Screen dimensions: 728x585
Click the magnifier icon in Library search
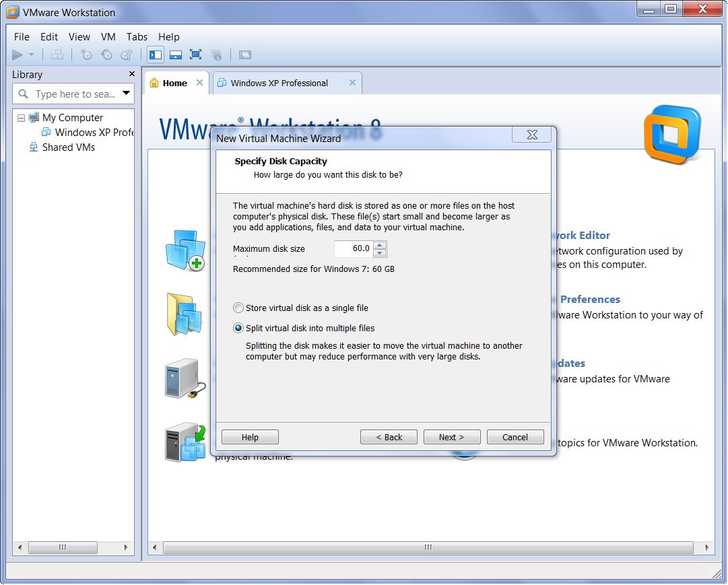23,94
